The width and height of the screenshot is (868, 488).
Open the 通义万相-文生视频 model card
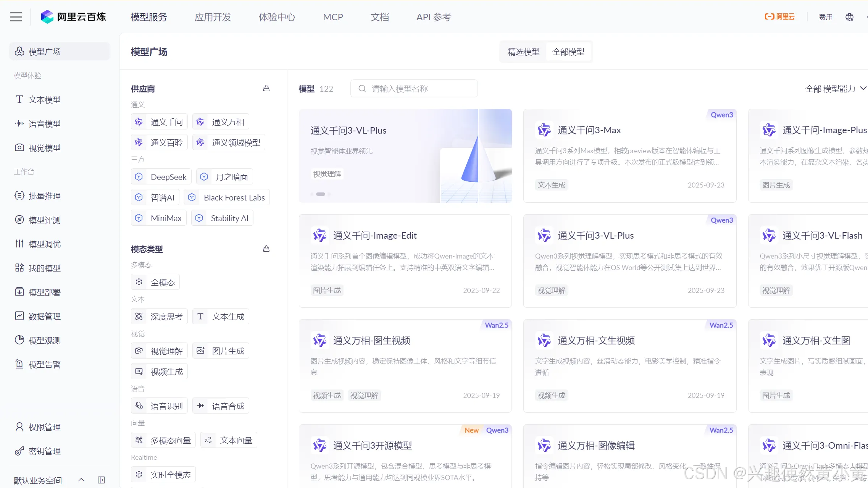pyautogui.click(x=630, y=366)
